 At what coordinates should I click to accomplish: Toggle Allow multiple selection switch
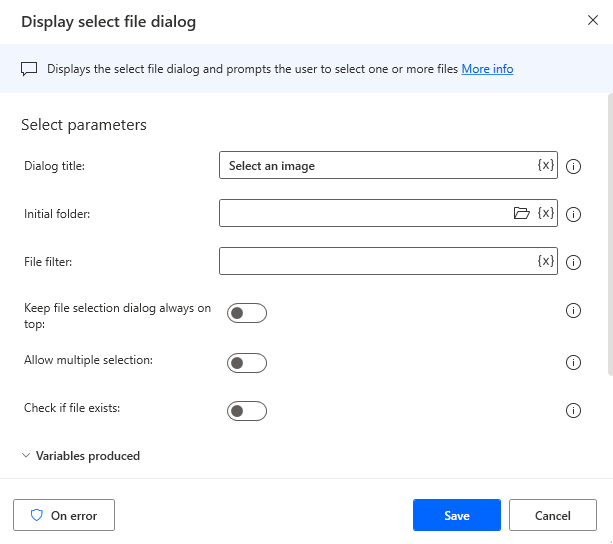pyautogui.click(x=247, y=362)
